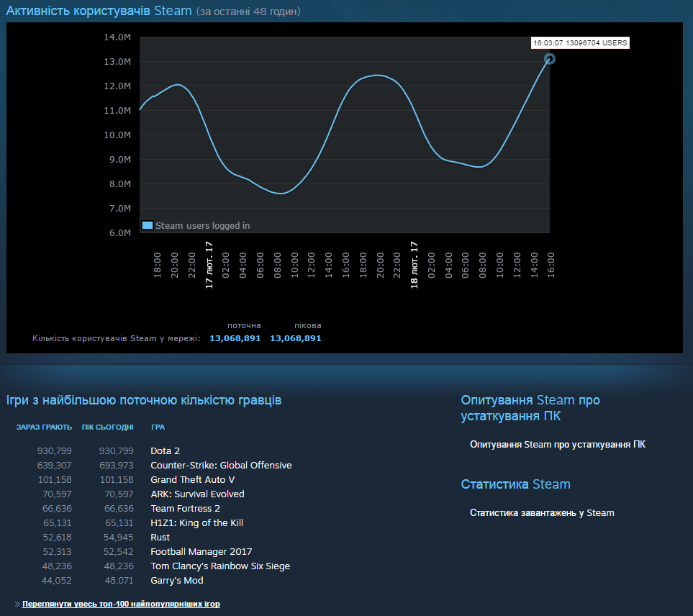The height and width of the screenshot is (616, 693).
Task: Click Garry's Mod peak value 48,071
Action: [x=119, y=580]
